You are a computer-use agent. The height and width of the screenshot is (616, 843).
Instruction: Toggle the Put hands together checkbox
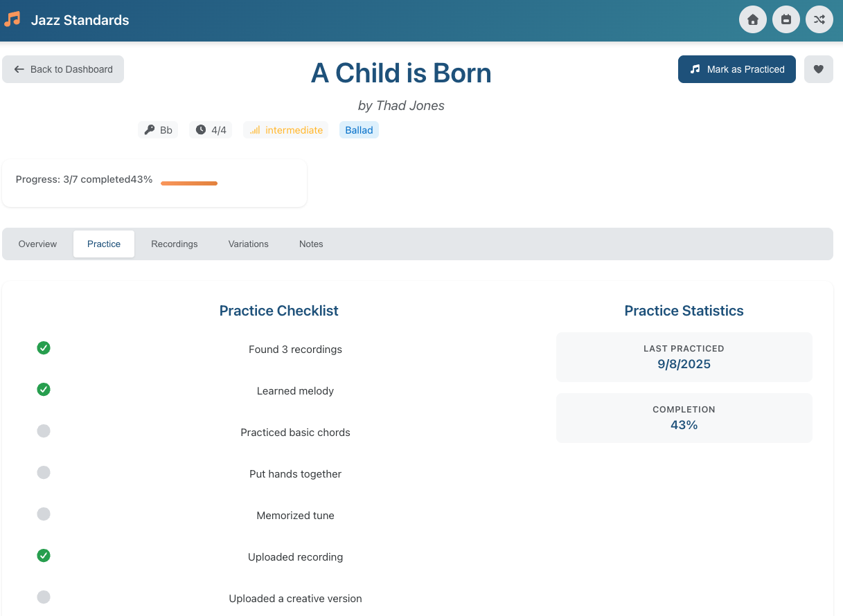(44, 473)
